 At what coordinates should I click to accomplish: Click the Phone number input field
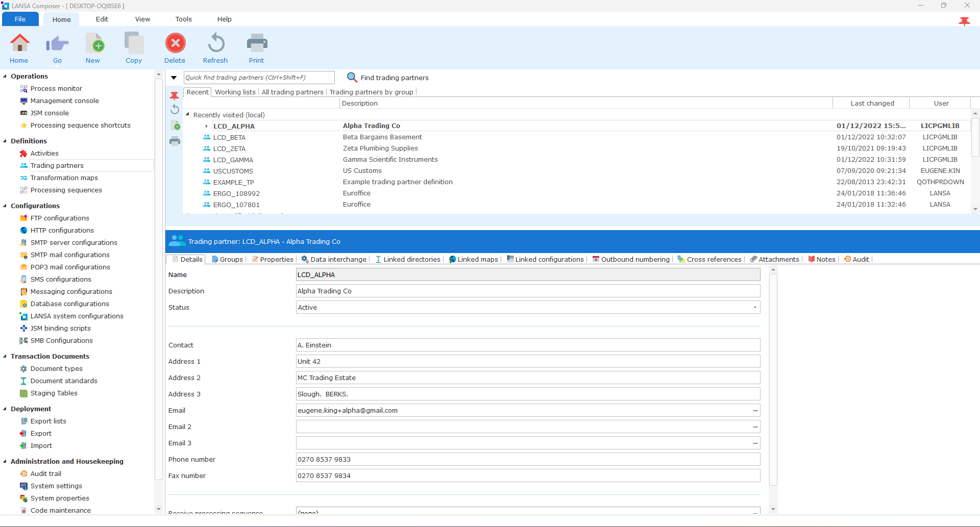[x=528, y=459]
